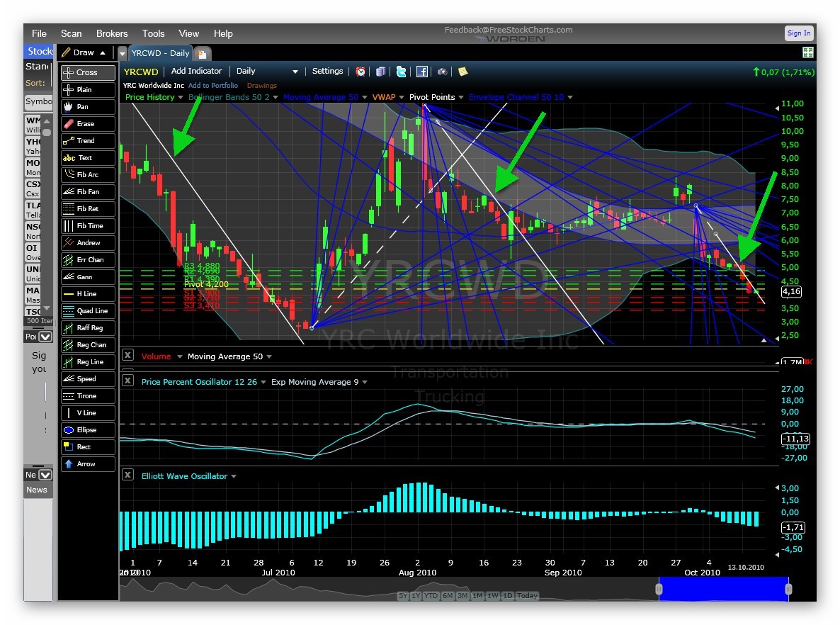Select the Fib Arc tool
The image size is (840, 625).
88,175
